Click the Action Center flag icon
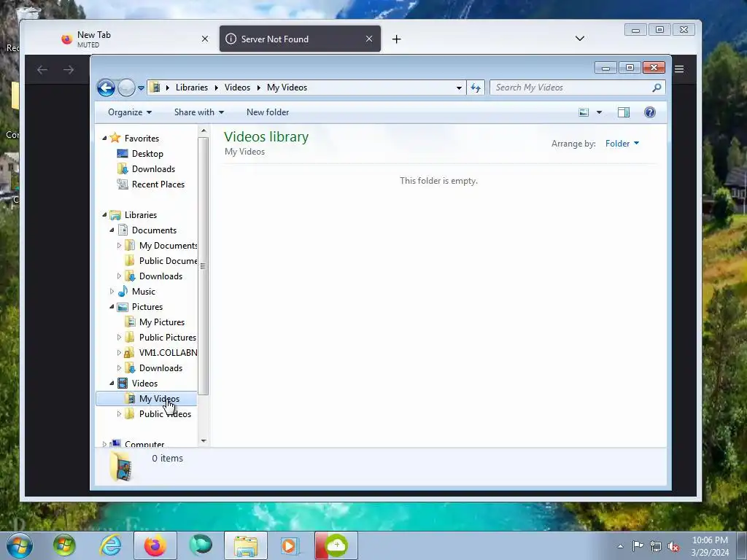 pos(638,546)
